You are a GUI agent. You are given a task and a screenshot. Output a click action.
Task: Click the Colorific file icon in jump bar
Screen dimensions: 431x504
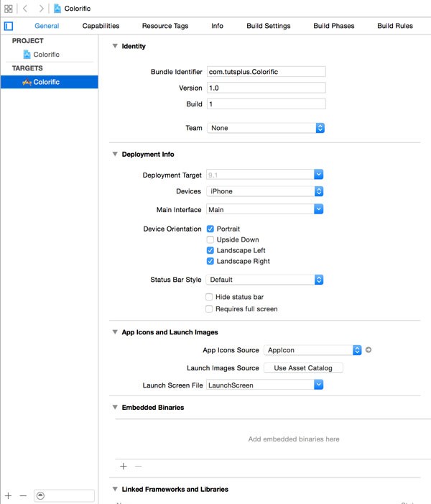pyautogui.click(x=57, y=9)
